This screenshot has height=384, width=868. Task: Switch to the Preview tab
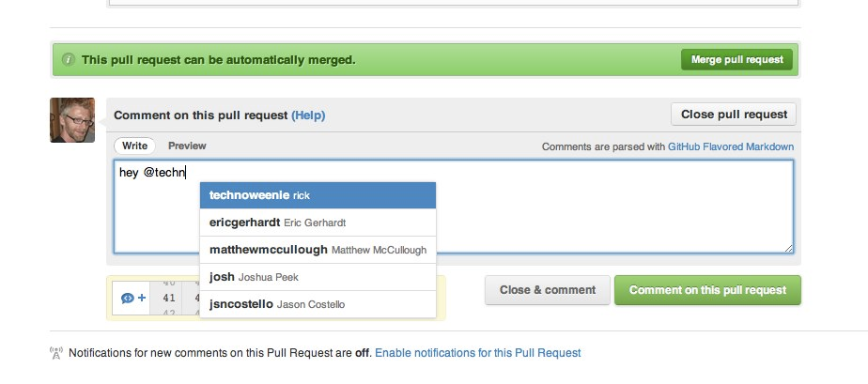(x=187, y=146)
